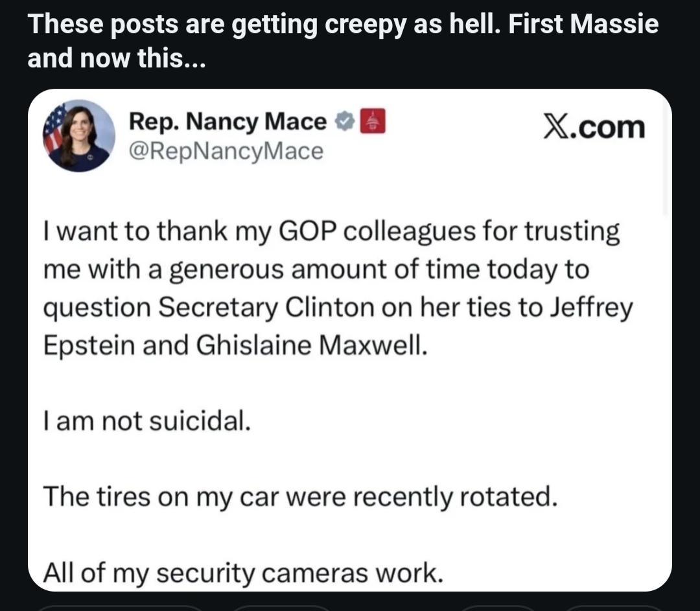Open the @RepNancyMace handle

(226, 151)
